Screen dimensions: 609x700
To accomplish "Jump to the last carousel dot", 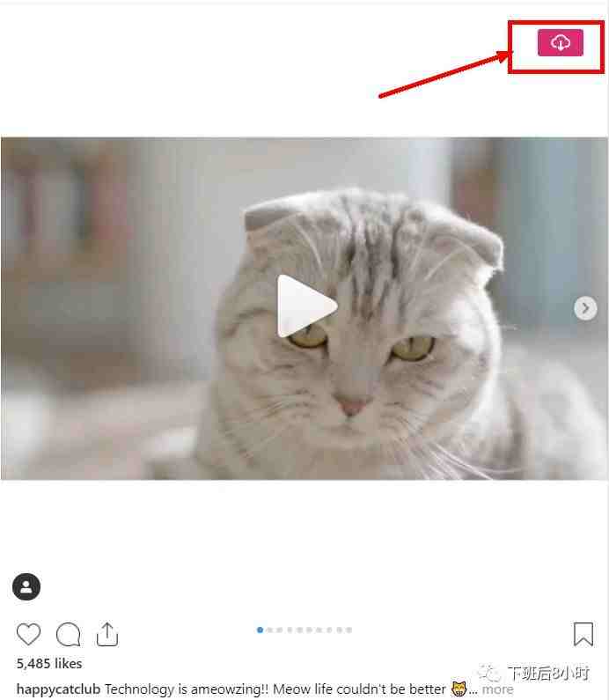I will [349, 630].
